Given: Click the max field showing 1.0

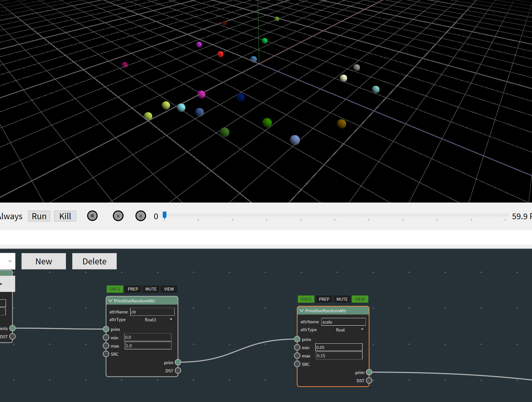Looking at the screenshot, I should tap(148, 346).
